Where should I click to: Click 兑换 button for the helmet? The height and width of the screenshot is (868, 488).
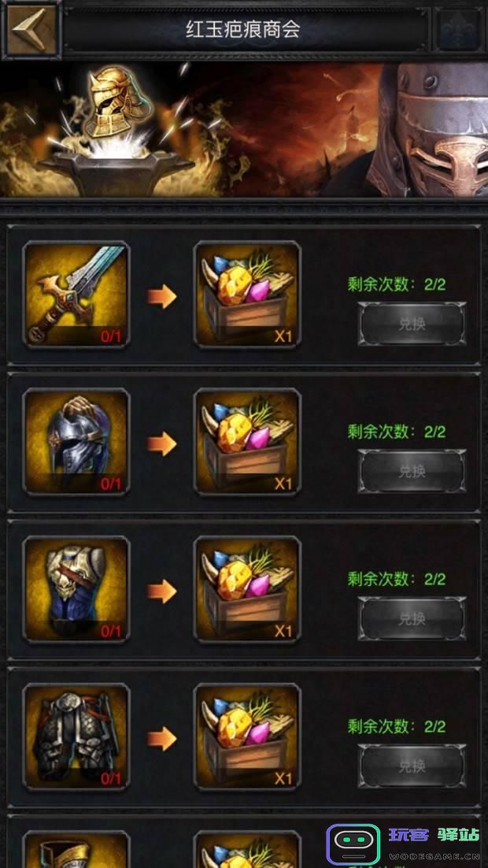click(412, 471)
